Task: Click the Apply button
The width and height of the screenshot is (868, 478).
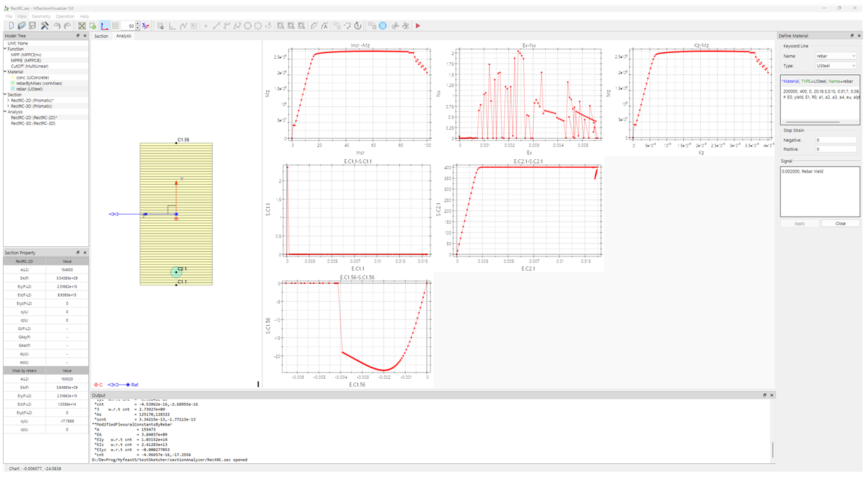Action: (x=799, y=223)
